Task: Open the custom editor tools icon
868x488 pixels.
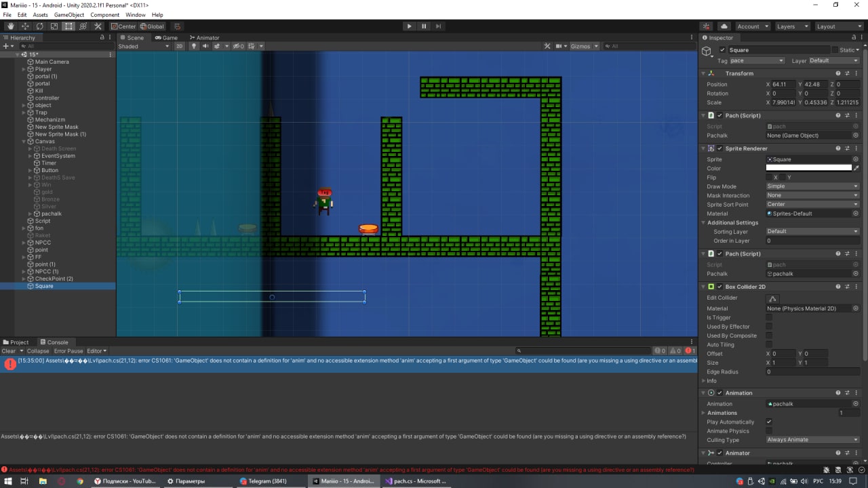Action: pyautogui.click(x=98, y=26)
